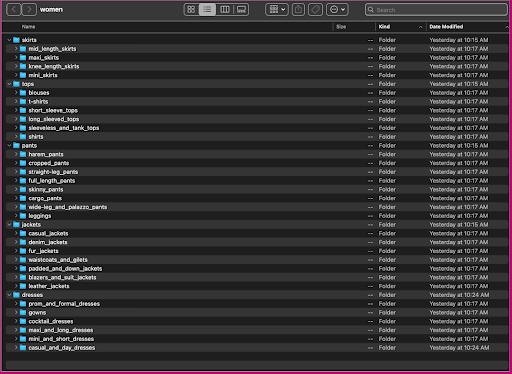Select the cargo_pants folder icon
This screenshot has height=374, width=512.
23,198
